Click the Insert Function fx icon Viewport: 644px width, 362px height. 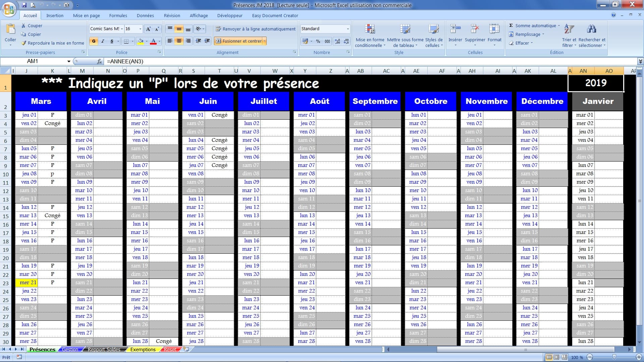[x=99, y=61]
